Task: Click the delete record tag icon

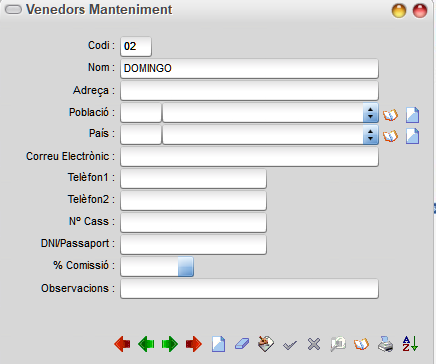Action: pos(266,344)
